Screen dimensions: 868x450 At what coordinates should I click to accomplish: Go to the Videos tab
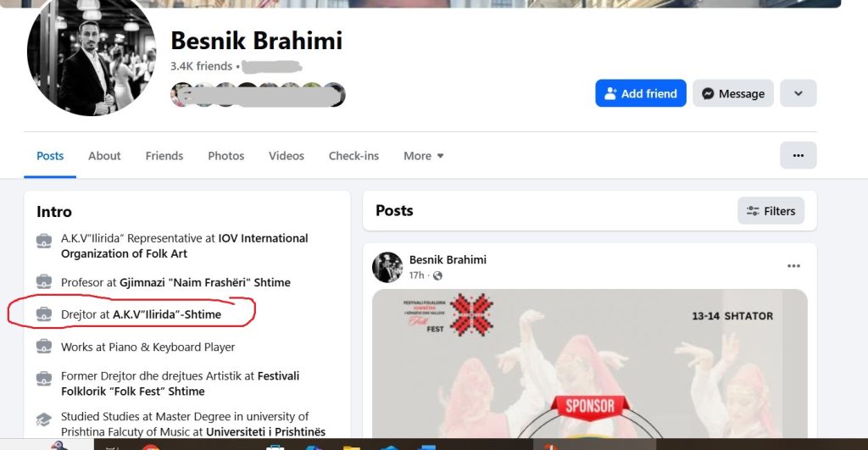(x=287, y=156)
